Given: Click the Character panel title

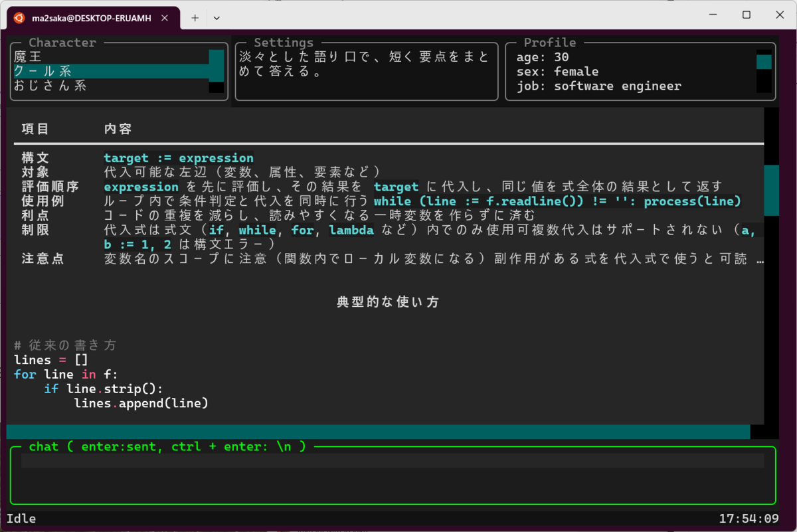Looking at the screenshot, I should coord(62,43).
